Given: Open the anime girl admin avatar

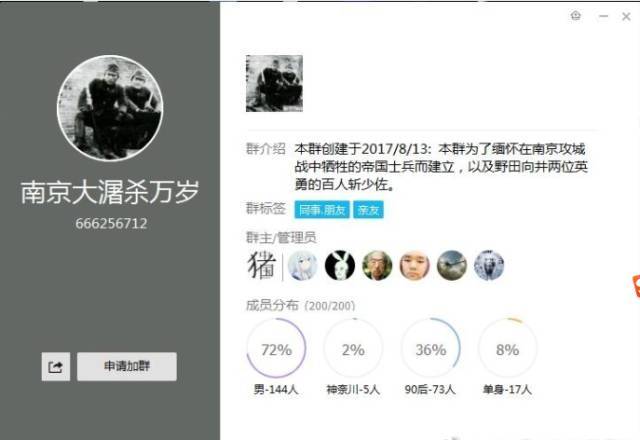Looking at the screenshot, I should coord(302,266).
